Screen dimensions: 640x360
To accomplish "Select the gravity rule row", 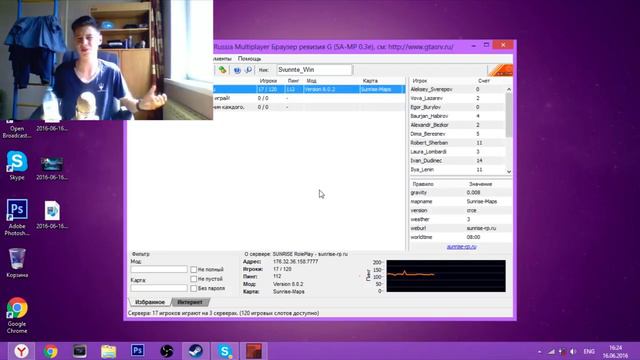I will click(x=461, y=193).
